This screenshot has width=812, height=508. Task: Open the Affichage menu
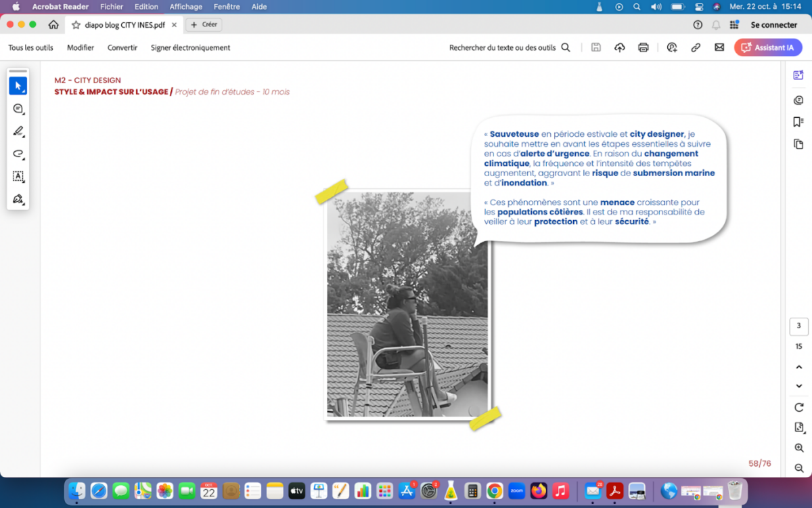pyautogui.click(x=185, y=7)
